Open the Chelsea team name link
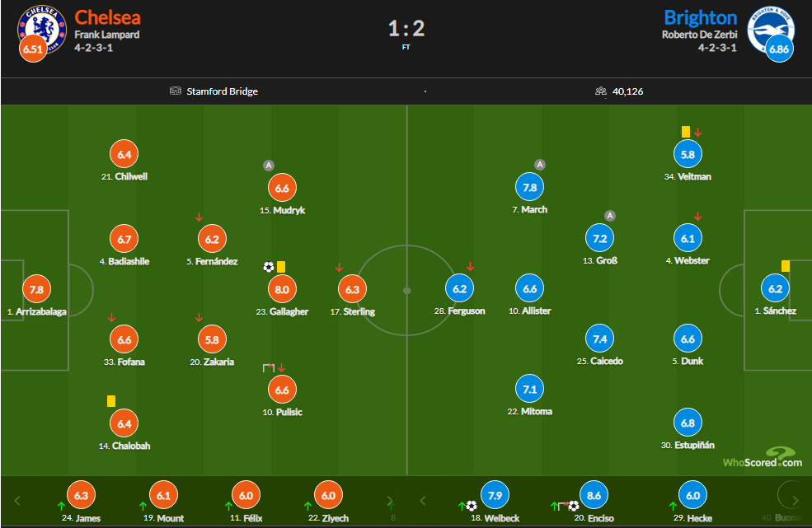This screenshot has width=812, height=528. [x=107, y=17]
